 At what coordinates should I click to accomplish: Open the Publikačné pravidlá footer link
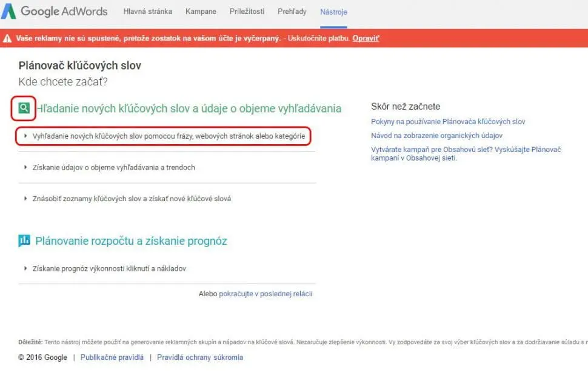click(112, 357)
